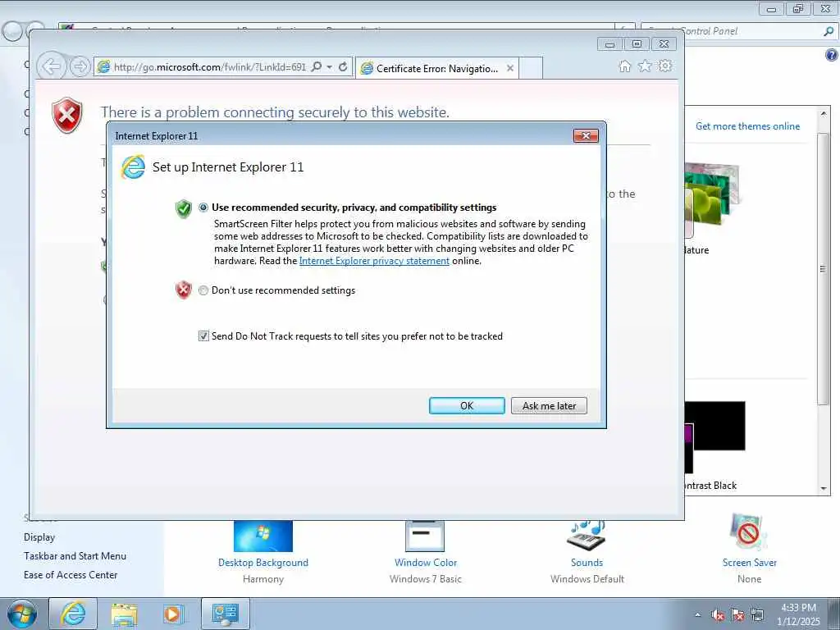Click Internet Explorer taskbar icon
This screenshot has height=630, width=840.
click(73, 614)
